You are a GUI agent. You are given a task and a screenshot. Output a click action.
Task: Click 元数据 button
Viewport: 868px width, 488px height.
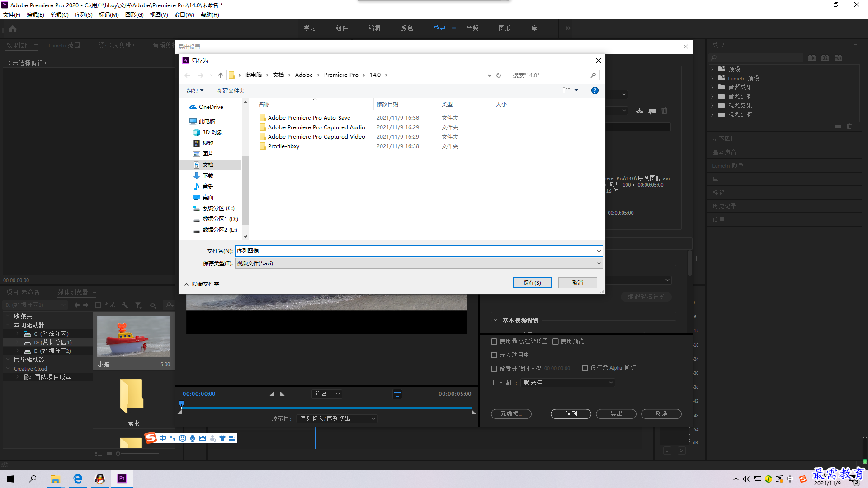coord(511,414)
